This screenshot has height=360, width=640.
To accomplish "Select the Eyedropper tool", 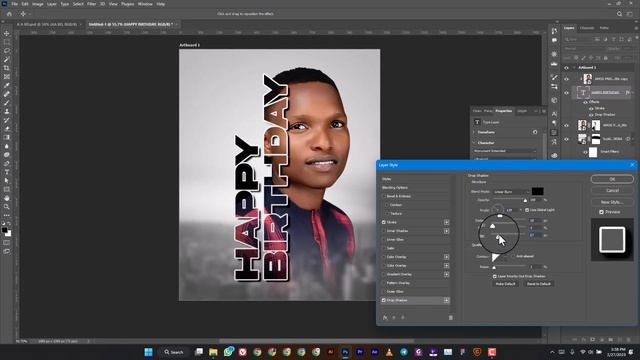I will pyautogui.click(x=7, y=85).
